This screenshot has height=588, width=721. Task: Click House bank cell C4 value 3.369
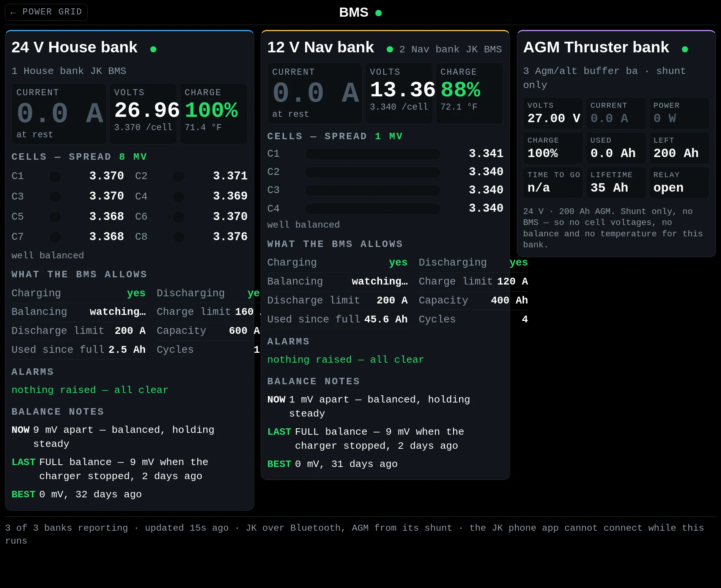click(x=230, y=196)
